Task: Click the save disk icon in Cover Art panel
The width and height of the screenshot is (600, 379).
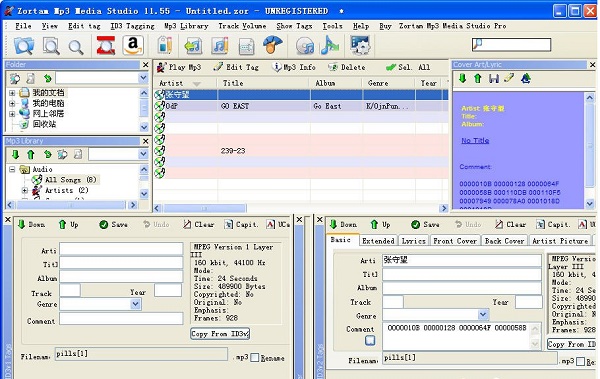Action: pos(494,78)
